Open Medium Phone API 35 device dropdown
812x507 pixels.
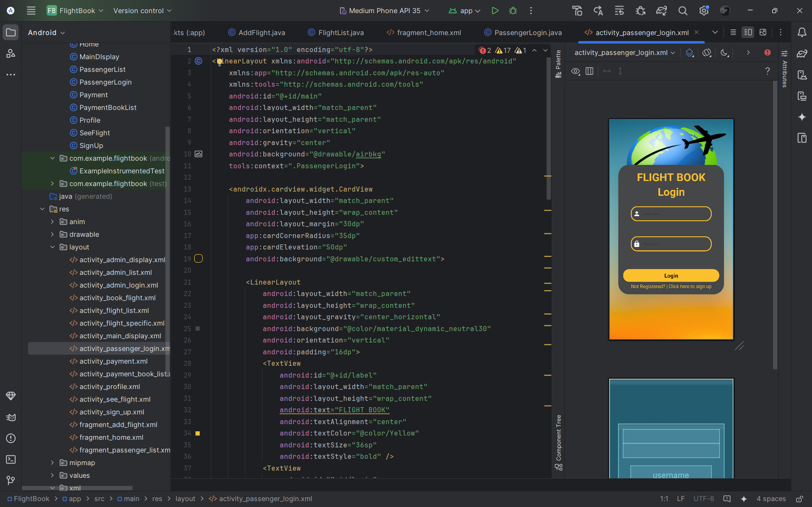384,11
